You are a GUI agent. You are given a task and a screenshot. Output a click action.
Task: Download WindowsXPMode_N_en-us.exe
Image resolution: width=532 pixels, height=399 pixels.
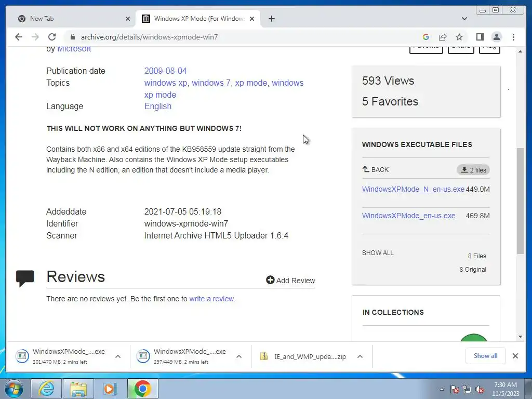pos(413,189)
